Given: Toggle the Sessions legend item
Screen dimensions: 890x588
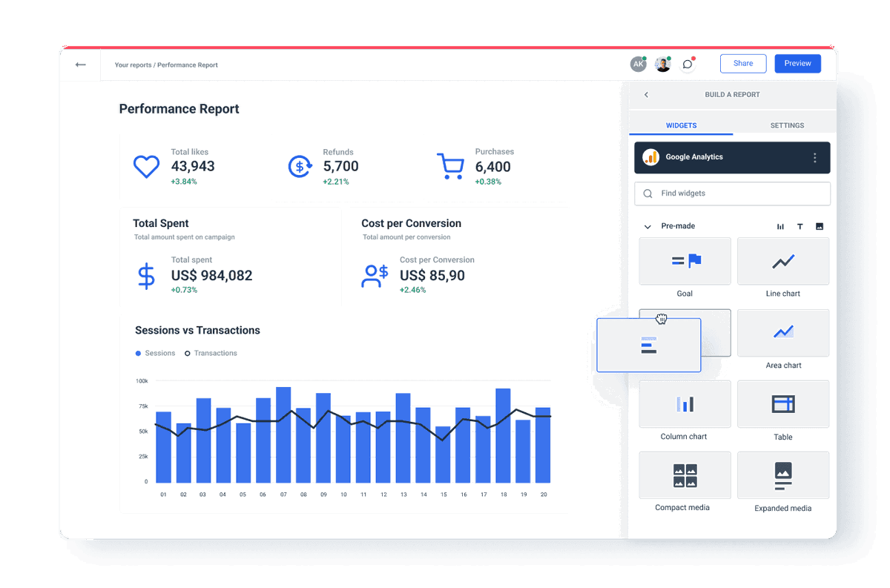Looking at the screenshot, I should (155, 353).
